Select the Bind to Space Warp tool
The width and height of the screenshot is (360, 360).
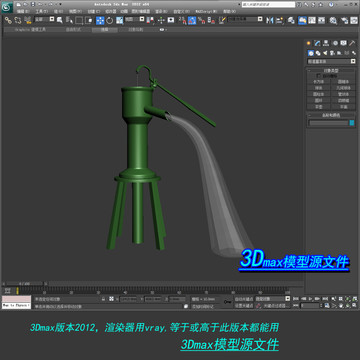tap(28, 20)
